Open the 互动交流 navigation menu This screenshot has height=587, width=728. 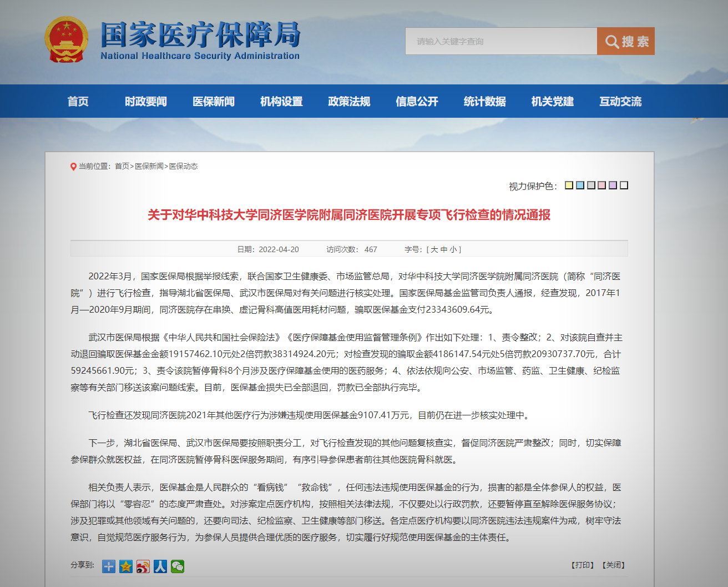[620, 101]
